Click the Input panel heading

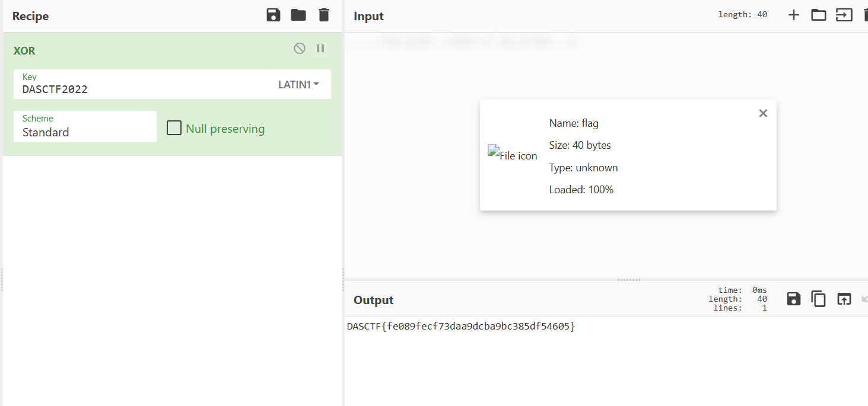[x=368, y=16]
